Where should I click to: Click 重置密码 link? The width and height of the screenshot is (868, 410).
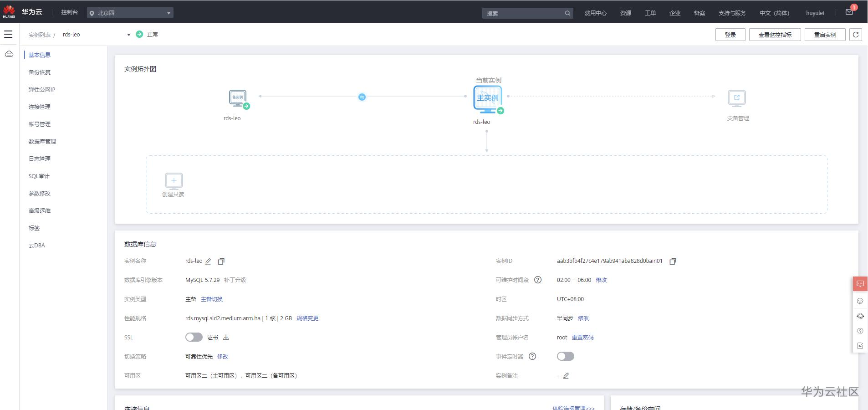click(x=583, y=337)
